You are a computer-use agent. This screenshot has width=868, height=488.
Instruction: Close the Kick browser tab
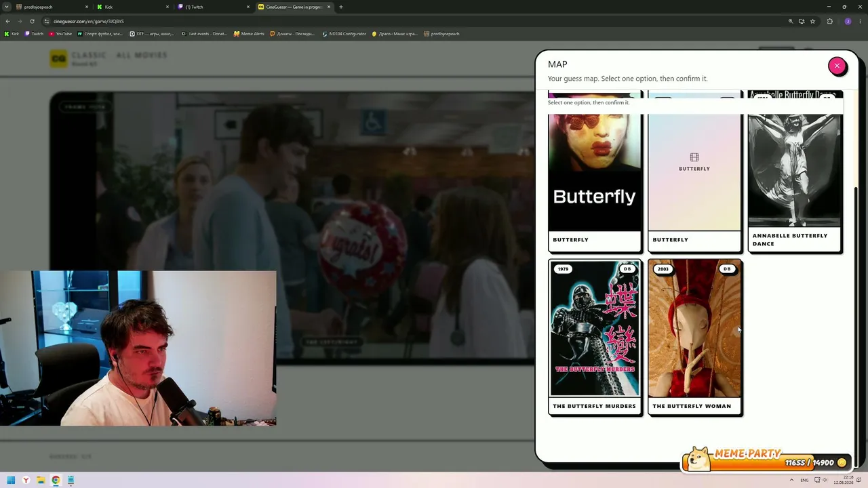(x=167, y=7)
